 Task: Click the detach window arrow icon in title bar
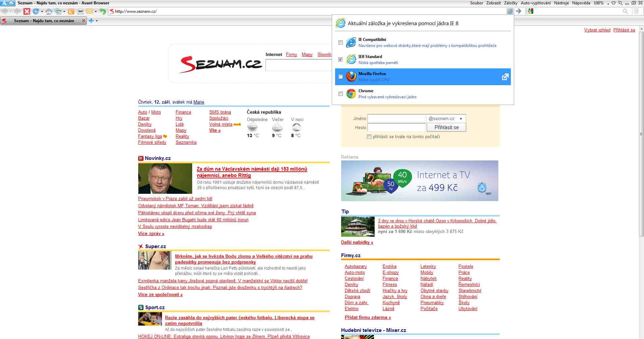click(x=620, y=3)
